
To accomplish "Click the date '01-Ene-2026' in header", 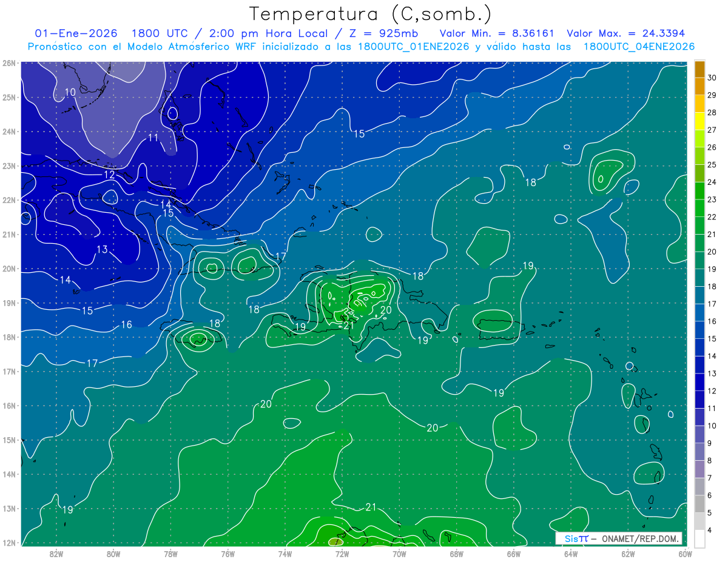I will coord(76,33).
